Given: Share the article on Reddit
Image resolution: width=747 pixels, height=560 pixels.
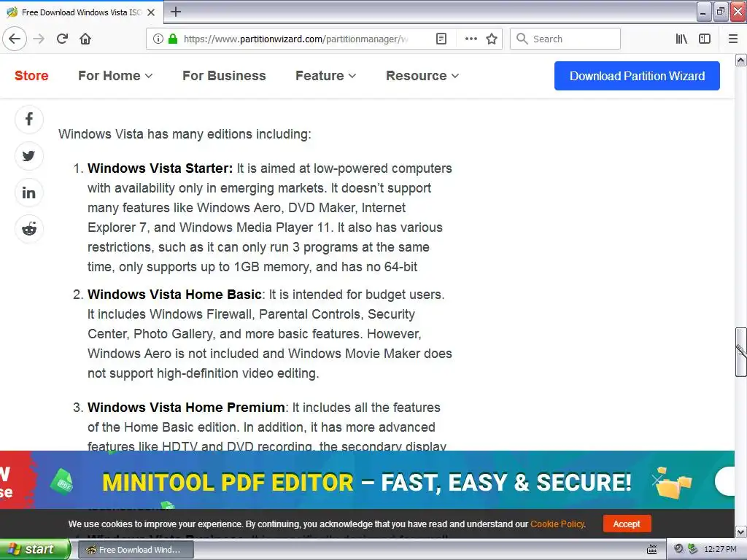Looking at the screenshot, I should [x=29, y=229].
